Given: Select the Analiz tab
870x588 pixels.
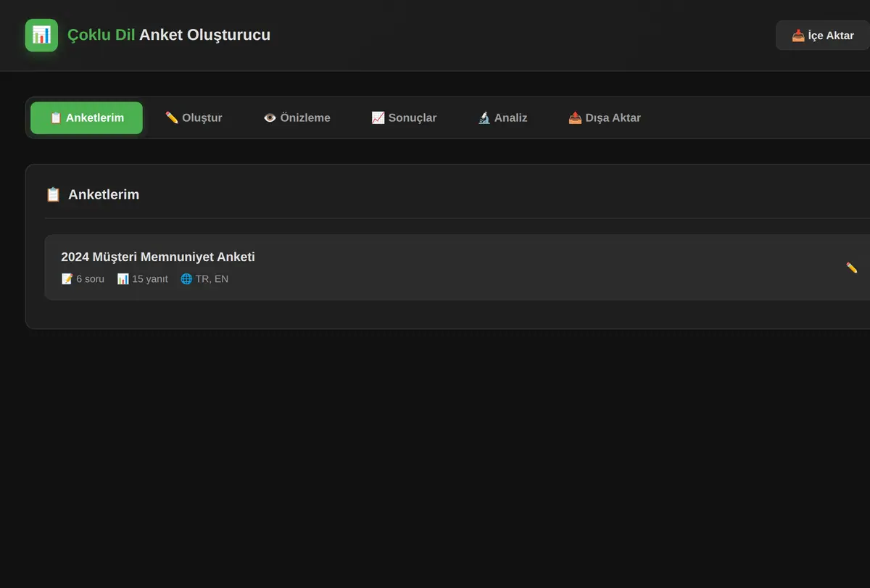Looking at the screenshot, I should pos(502,117).
